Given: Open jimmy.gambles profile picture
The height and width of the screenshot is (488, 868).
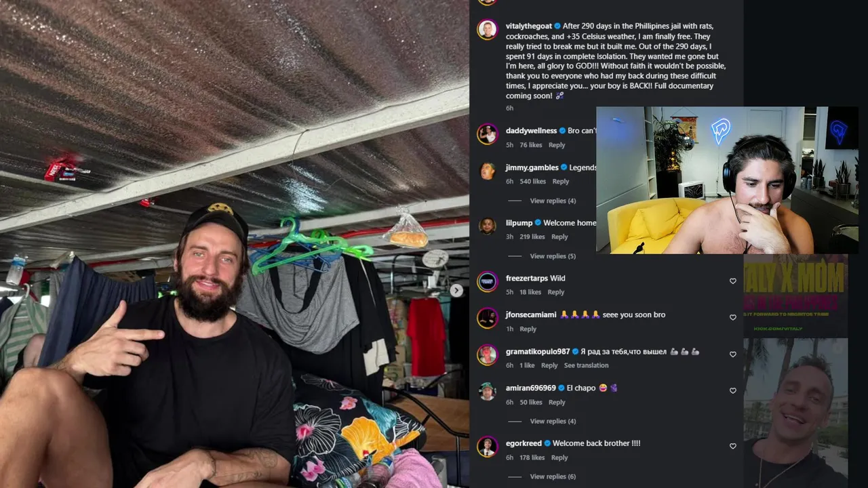Looking at the screenshot, I should point(487,171).
